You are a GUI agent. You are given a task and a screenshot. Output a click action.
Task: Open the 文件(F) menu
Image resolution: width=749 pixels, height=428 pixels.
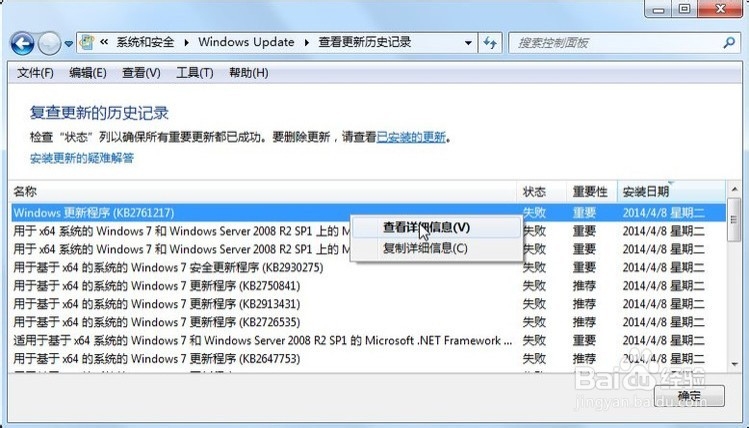35,73
